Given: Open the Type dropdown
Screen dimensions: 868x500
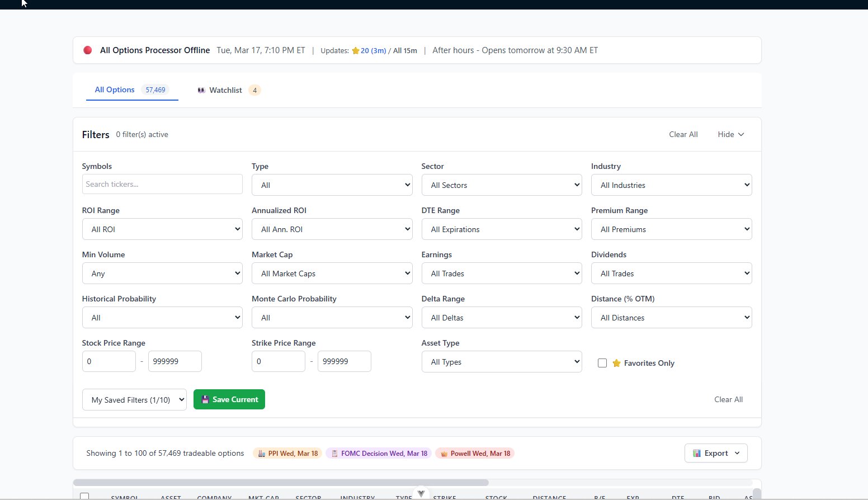Looking at the screenshot, I should click(x=332, y=185).
